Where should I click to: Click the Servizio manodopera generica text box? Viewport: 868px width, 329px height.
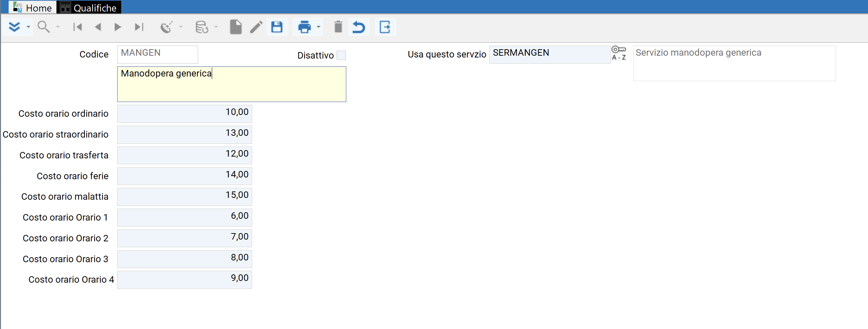(x=735, y=63)
